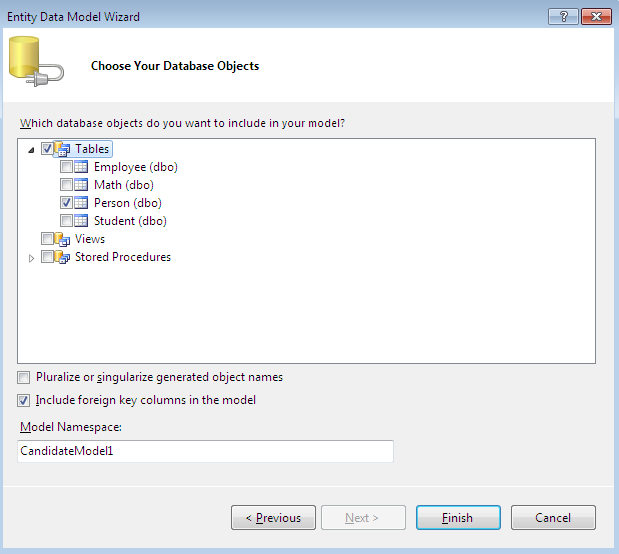The height and width of the screenshot is (554, 619).
Task: Check the Math (dbo) checkbox
Action: [66, 184]
